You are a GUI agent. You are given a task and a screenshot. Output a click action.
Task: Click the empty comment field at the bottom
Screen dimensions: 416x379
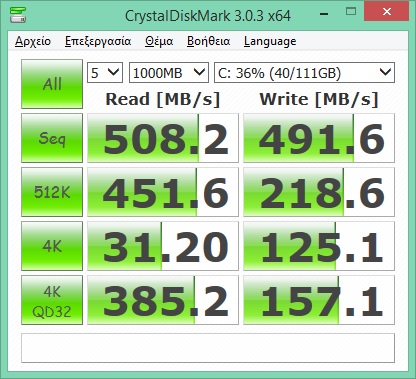pyautogui.click(x=208, y=348)
